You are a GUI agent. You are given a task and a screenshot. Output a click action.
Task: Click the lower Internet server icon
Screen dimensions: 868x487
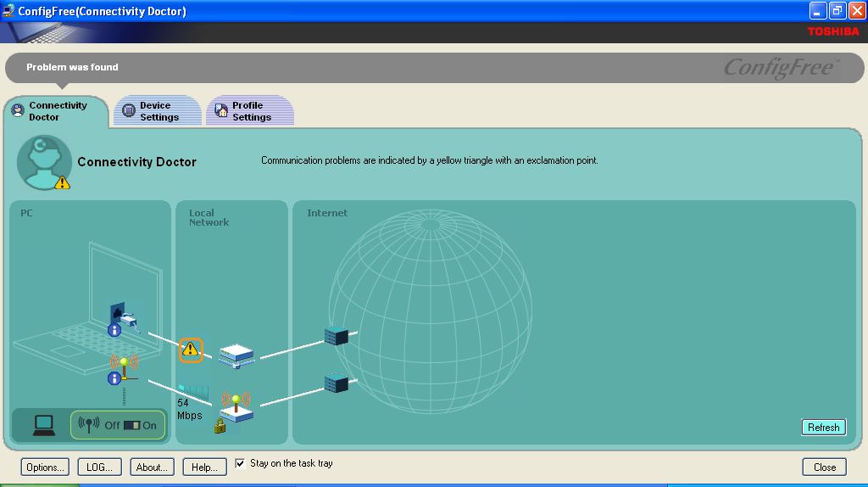coord(337,383)
